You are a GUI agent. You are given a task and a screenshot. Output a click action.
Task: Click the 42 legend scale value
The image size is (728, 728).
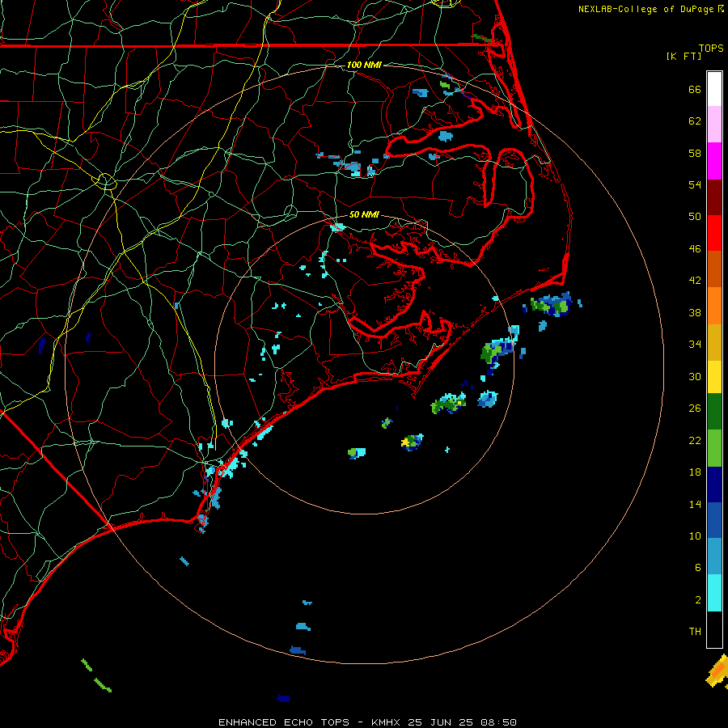(x=695, y=281)
